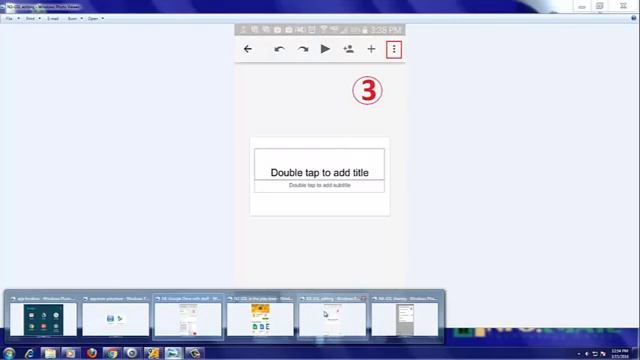Expand the Open dropdown menu
This screenshot has height=360, width=640.
pos(96,18)
